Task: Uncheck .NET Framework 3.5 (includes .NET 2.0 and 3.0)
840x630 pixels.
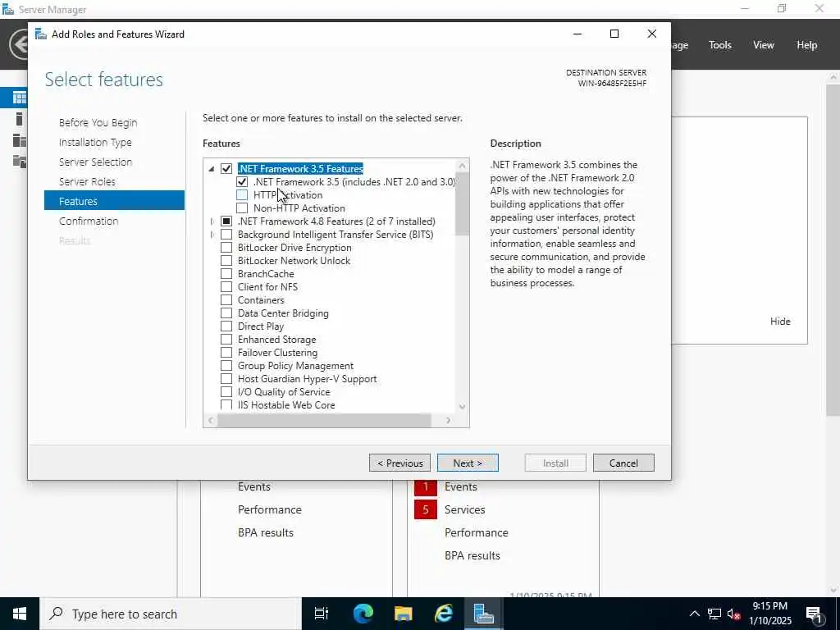Action: pyautogui.click(x=242, y=181)
